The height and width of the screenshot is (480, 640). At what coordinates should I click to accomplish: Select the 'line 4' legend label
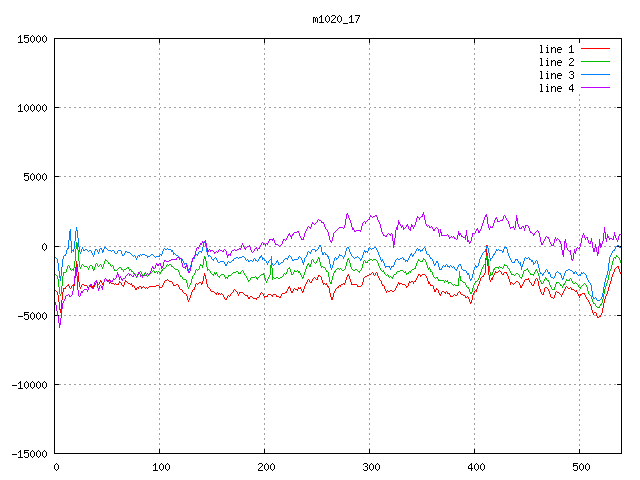[x=556, y=88]
